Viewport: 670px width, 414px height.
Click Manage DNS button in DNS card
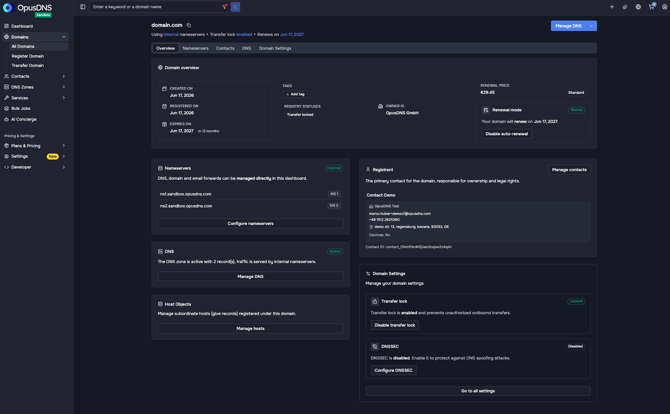250,276
